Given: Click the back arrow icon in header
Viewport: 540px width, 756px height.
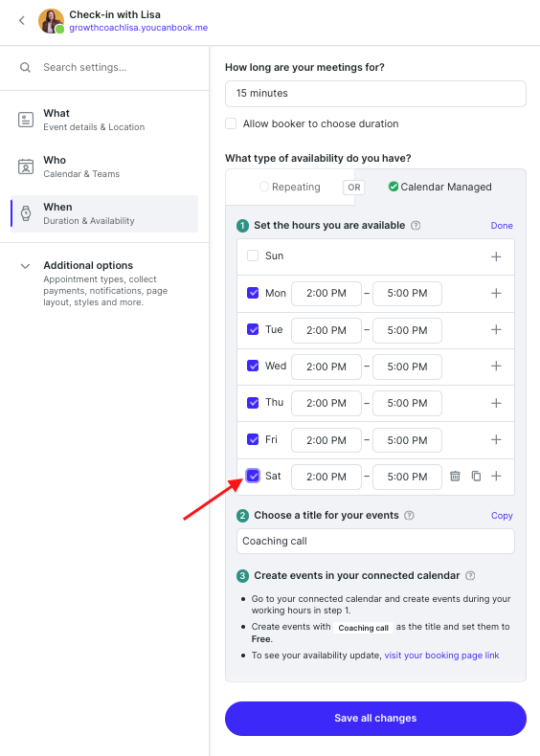Looking at the screenshot, I should pos(22,20).
